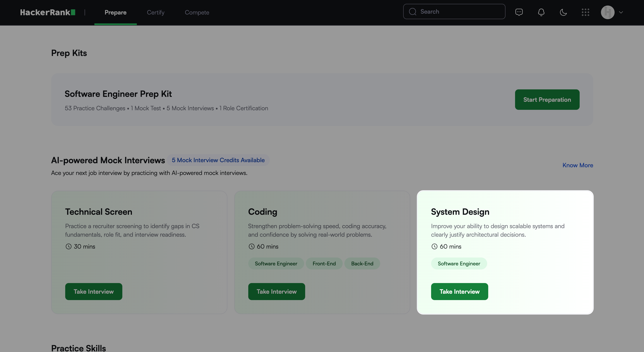Switch to the Certify tab
Viewport: 644px width, 352px height.
coord(156,12)
